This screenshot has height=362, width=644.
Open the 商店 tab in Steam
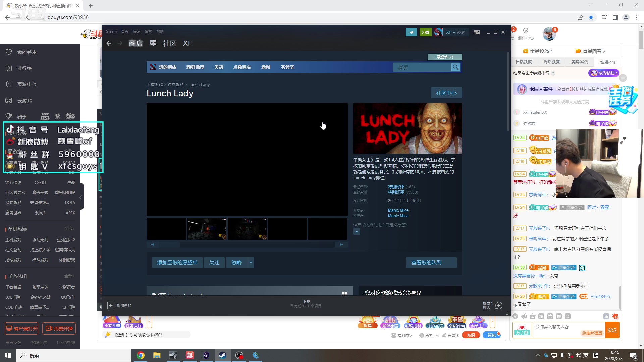[136, 43]
